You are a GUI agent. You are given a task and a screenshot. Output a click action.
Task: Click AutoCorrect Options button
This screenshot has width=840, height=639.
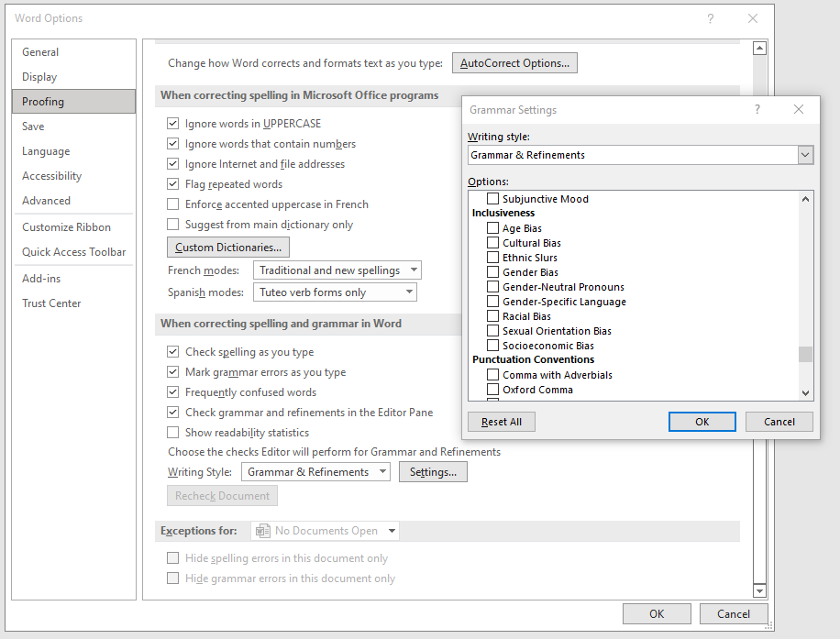514,63
